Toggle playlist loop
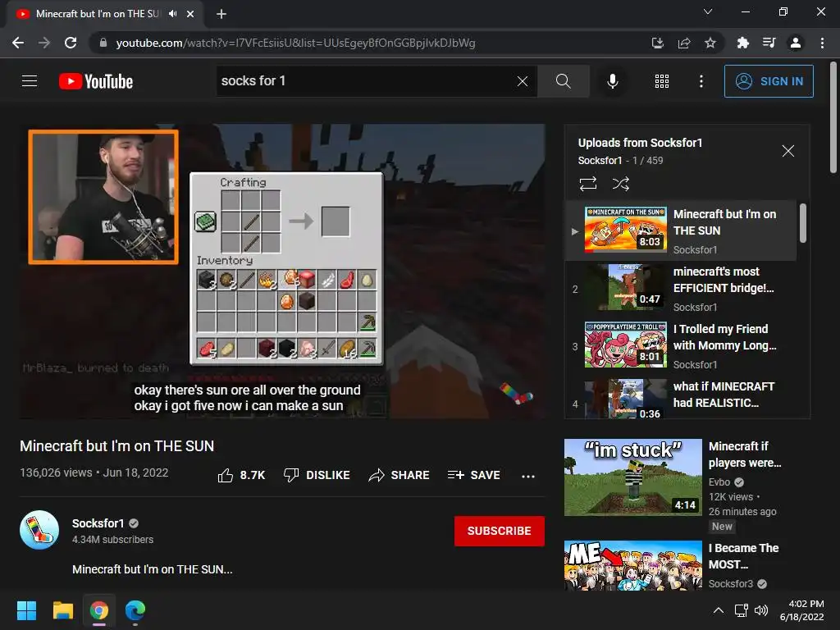The width and height of the screenshot is (840, 630). click(x=587, y=184)
